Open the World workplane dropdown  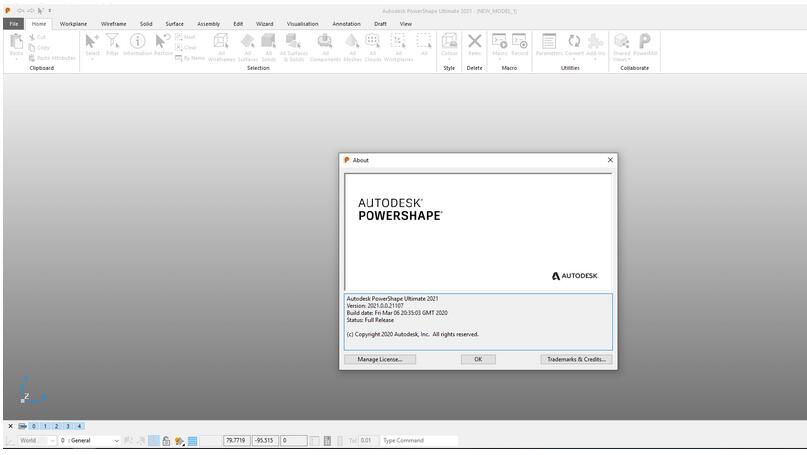click(37, 441)
